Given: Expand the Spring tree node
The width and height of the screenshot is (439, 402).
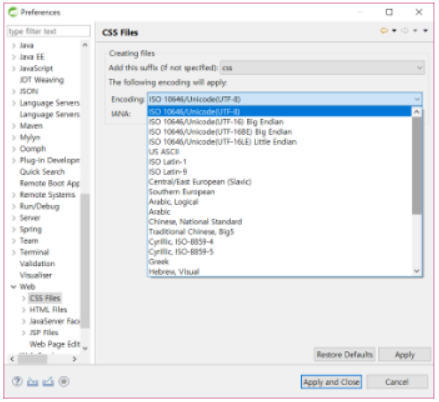Looking at the screenshot, I should point(14,229).
